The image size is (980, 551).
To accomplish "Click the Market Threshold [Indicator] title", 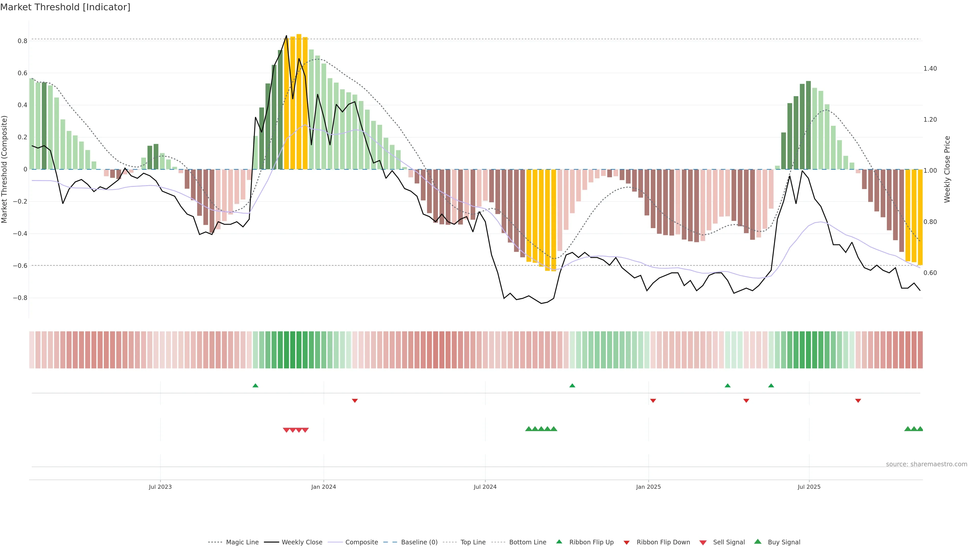I will click(x=65, y=7).
